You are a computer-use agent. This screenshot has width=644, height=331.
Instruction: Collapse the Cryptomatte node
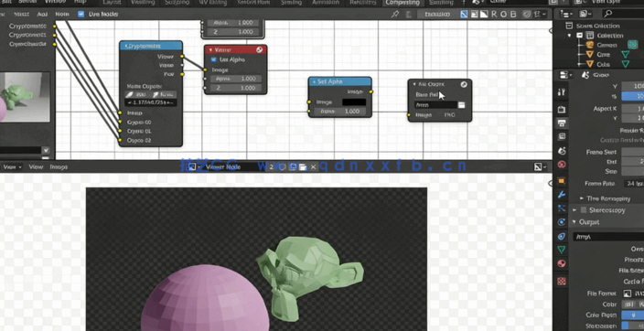pyautogui.click(x=126, y=46)
